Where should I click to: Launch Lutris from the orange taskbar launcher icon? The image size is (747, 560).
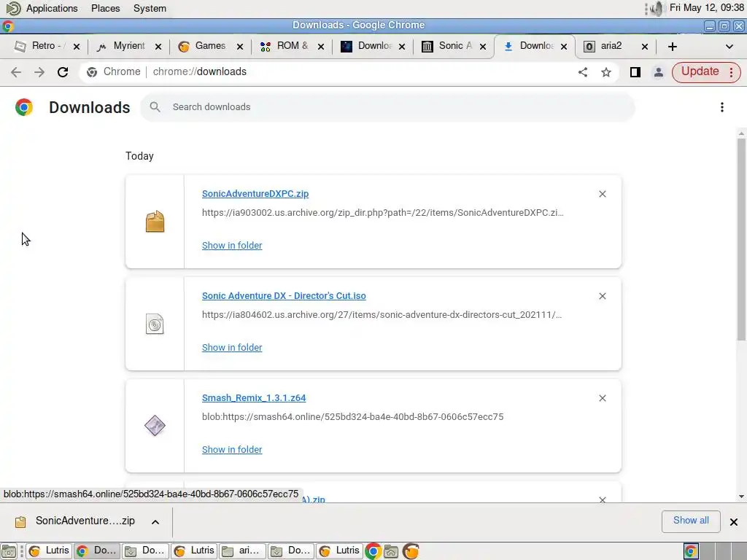[411, 551]
